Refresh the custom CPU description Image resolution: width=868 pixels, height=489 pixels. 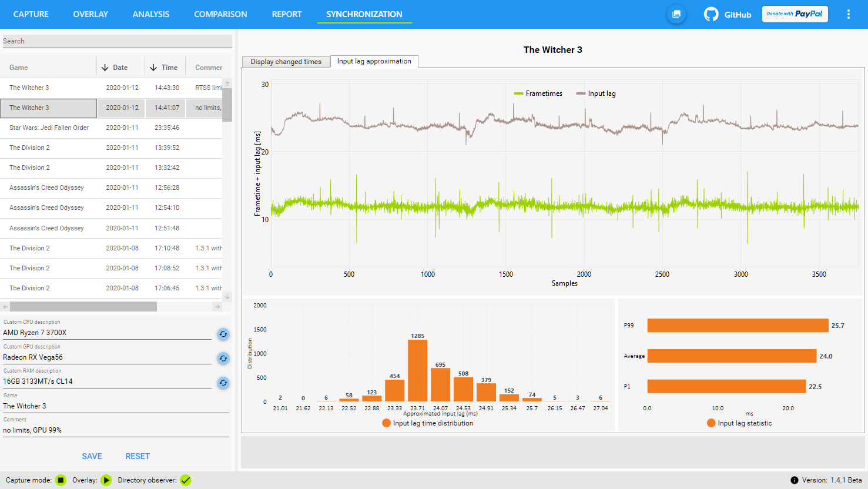click(x=223, y=334)
